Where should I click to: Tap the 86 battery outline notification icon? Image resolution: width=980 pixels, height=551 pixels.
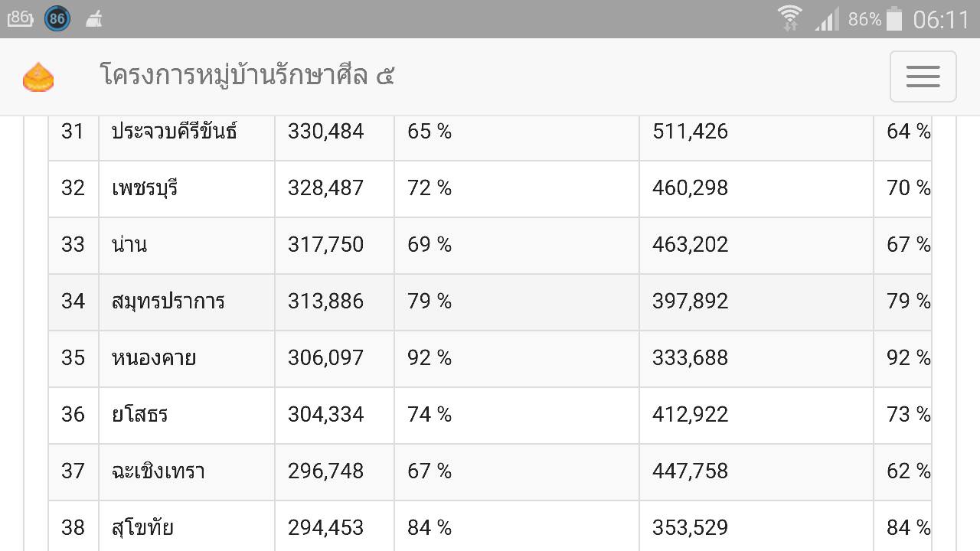(x=20, y=18)
